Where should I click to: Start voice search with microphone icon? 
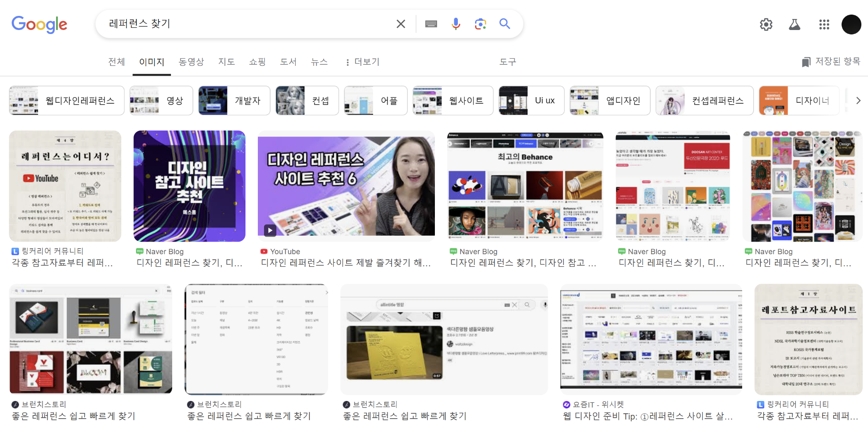pyautogui.click(x=456, y=24)
